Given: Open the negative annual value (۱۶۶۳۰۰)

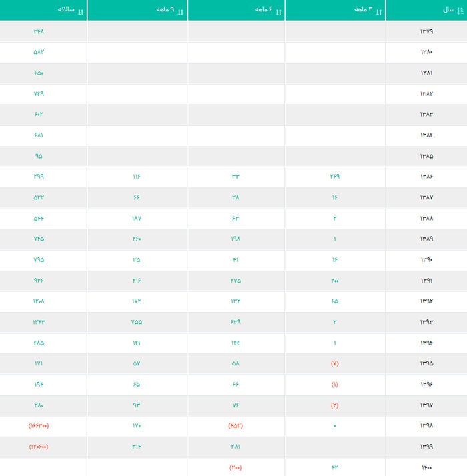Looking at the screenshot, I should (x=39, y=426).
